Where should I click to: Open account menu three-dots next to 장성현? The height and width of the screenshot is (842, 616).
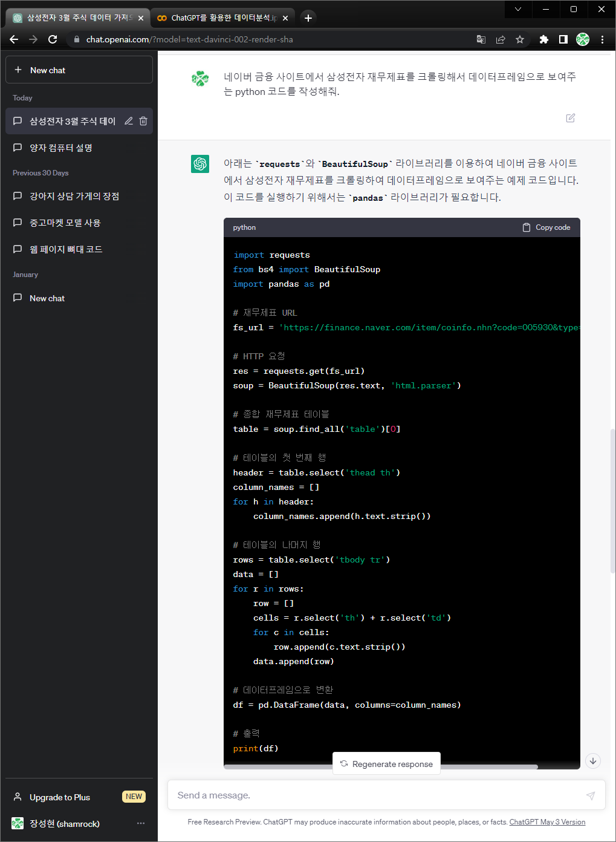[x=141, y=823]
